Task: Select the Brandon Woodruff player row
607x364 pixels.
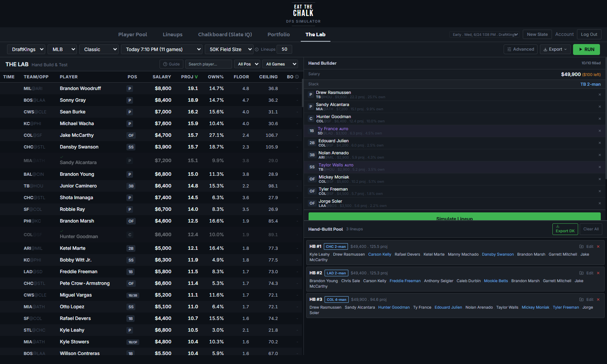Action: pos(151,88)
